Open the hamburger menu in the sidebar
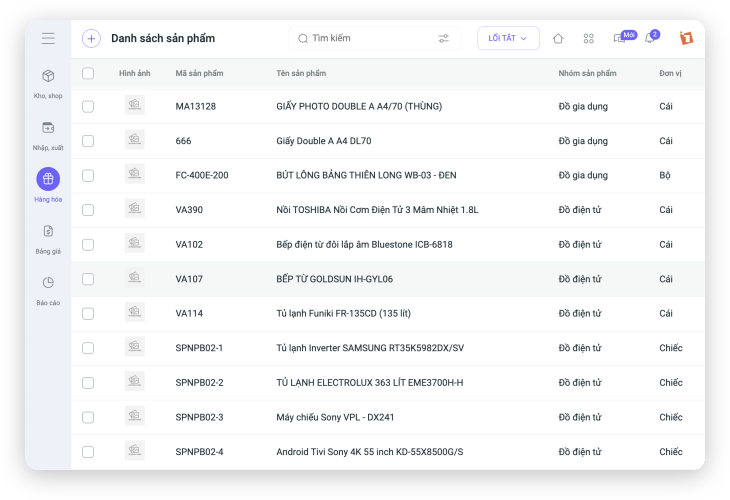730x500 pixels. tap(48, 39)
